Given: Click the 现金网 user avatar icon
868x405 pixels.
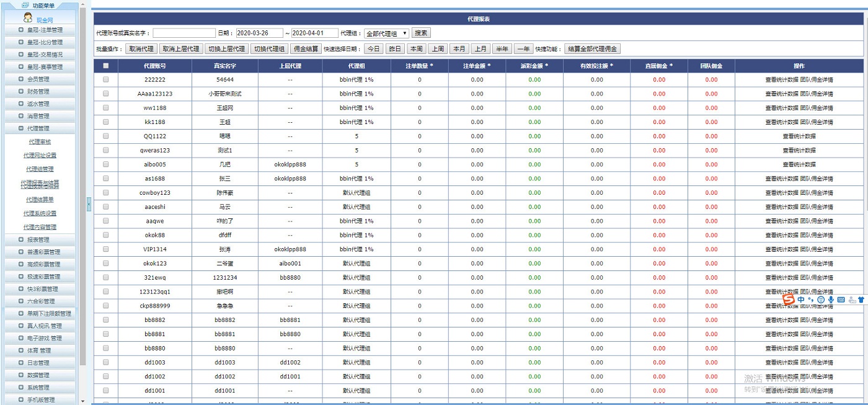Looking at the screenshot, I should tap(27, 19).
